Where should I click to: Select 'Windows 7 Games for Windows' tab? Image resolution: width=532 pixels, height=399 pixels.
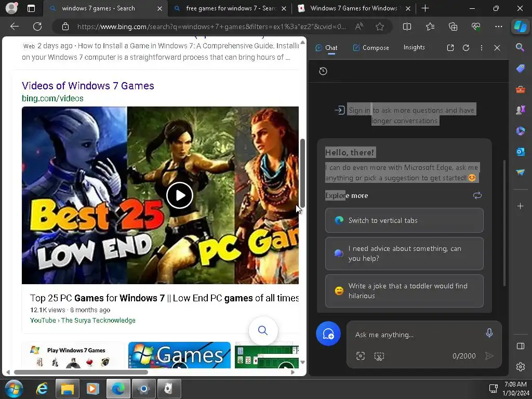pyautogui.click(x=353, y=8)
